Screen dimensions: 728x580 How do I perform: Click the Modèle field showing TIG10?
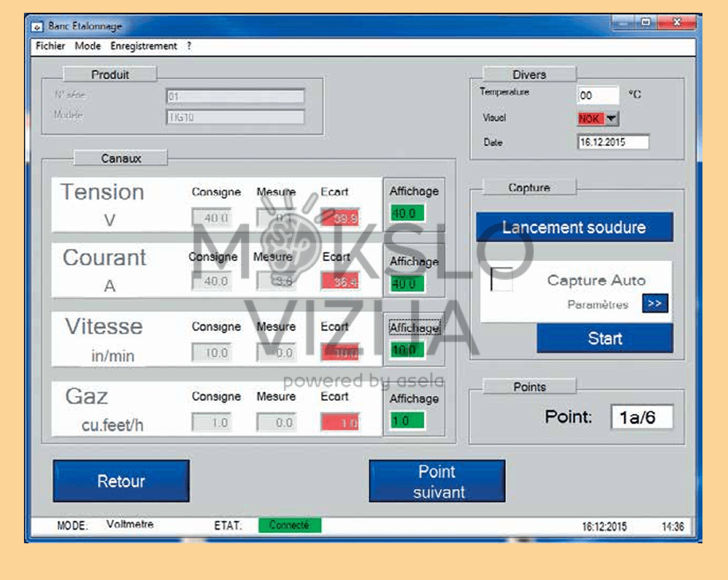click(x=235, y=117)
